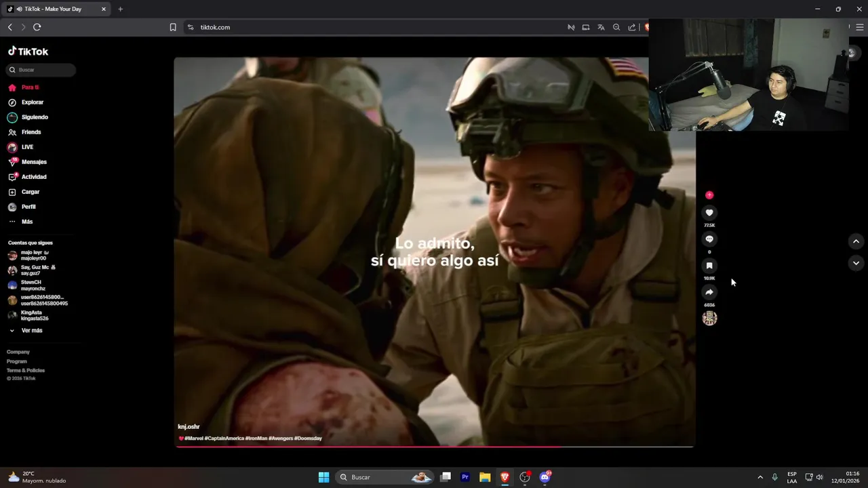Pause the playing video
This screenshot has width=868, height=488.
pos(435,251)
